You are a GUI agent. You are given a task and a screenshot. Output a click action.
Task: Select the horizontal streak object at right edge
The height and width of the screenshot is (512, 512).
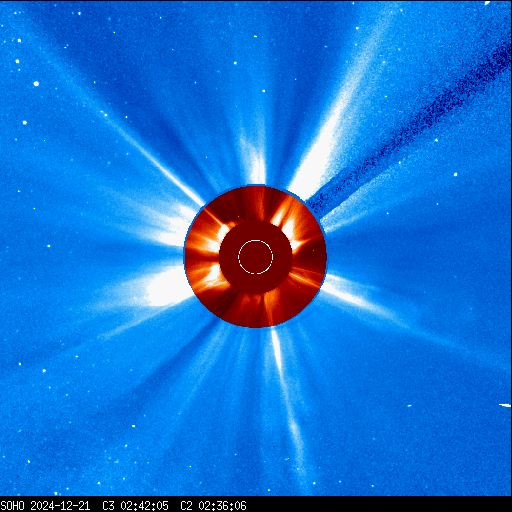click(x=505, y=405)
